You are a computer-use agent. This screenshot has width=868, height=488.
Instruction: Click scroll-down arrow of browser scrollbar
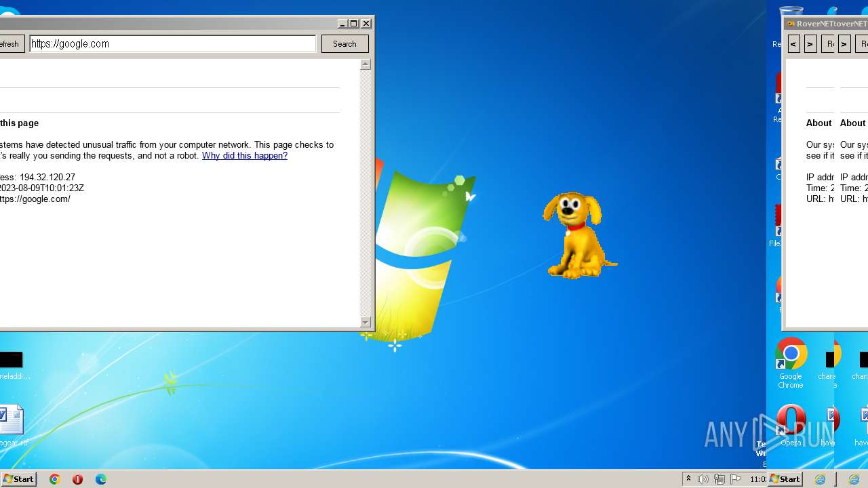coord(366,323)
